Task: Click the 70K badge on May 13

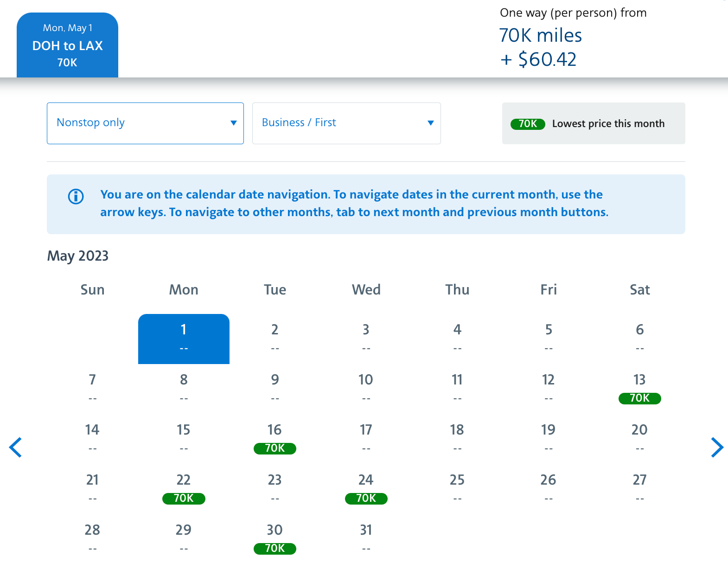Action: click(639, 398)
